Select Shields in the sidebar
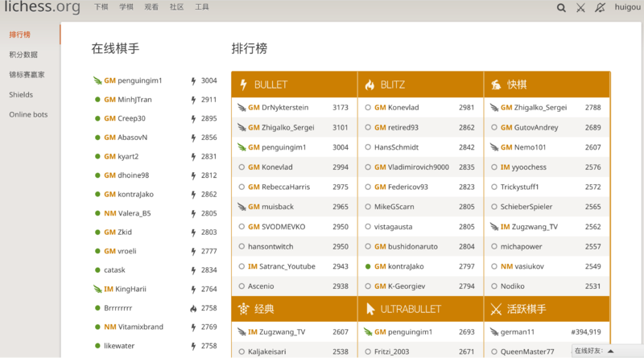Image resolution: width=644 pixels, height=358 pixels. (x=21, y=95)
